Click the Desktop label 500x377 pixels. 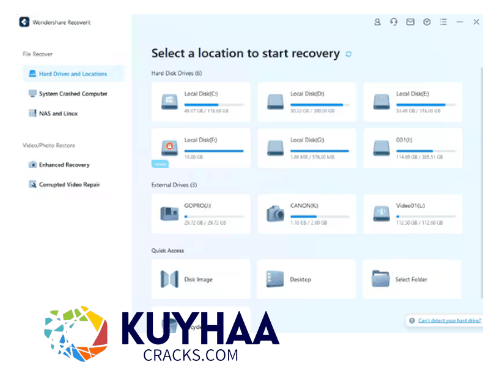(x=300, y=279)
